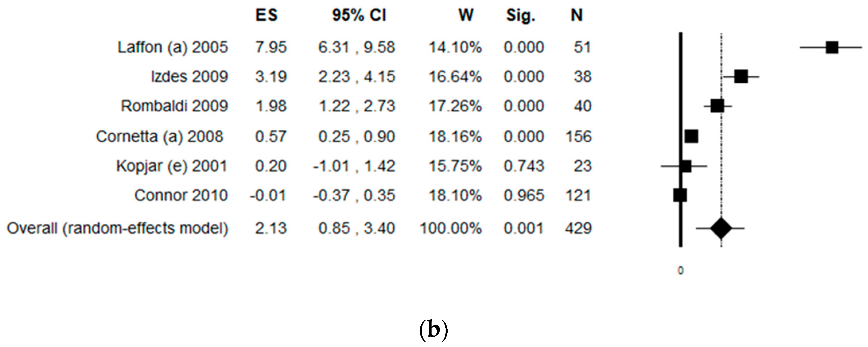This screenshot has height=347, width=868.
Task: Click the Izdes 2009 study label
Action: 189,76
